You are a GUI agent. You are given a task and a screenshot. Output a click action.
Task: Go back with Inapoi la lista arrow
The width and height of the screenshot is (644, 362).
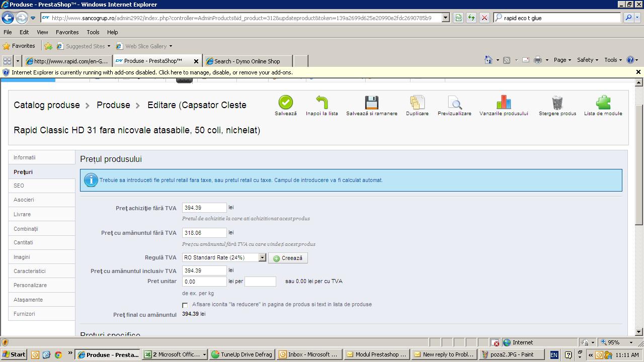322,102
